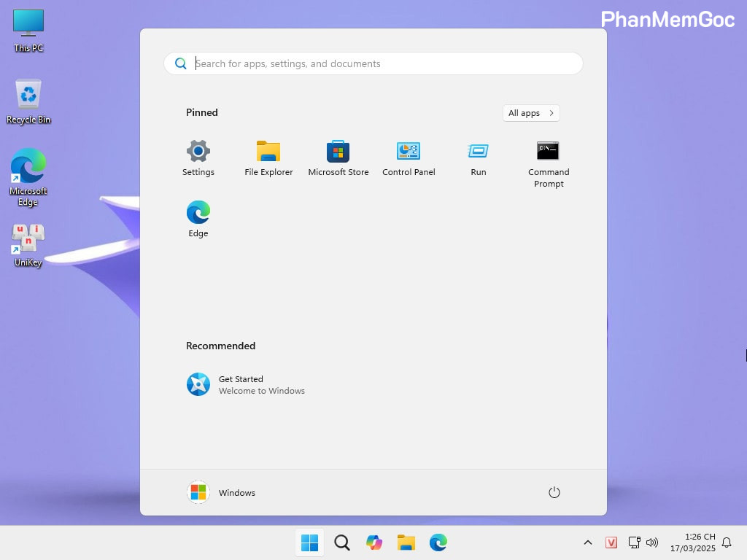Open taskbar Search
Image resolution: width=747 pixels, height=560 pixels.
341,542
